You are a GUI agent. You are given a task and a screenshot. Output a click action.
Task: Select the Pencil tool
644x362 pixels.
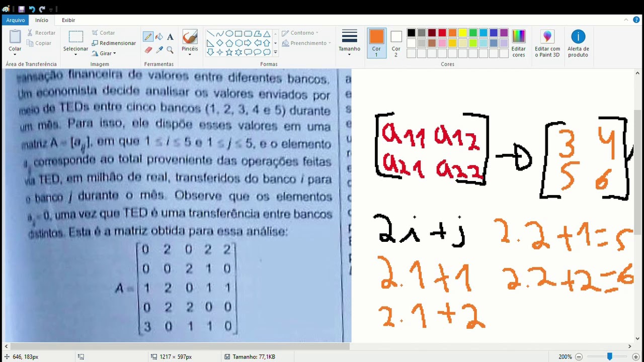click(x=148, y=37)
